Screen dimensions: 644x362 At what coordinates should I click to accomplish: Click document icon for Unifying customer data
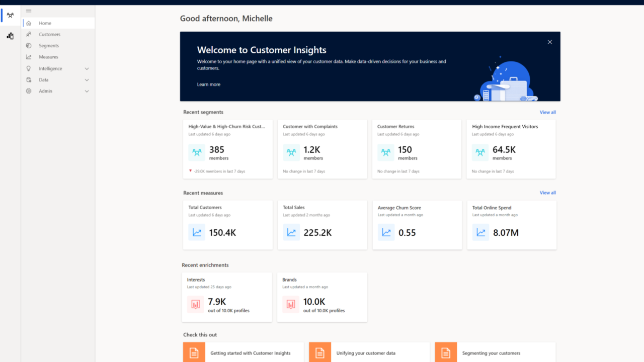click(x=320, y=352)
